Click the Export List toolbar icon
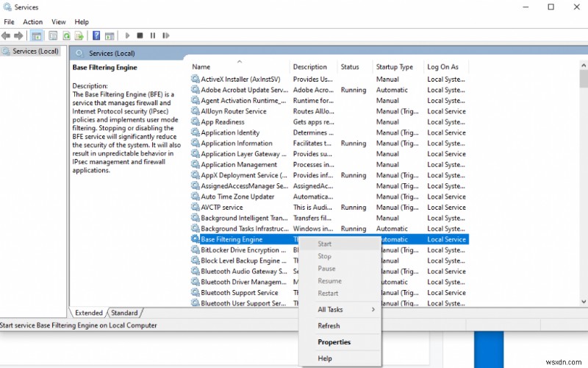588x368 pixels. 79,35
